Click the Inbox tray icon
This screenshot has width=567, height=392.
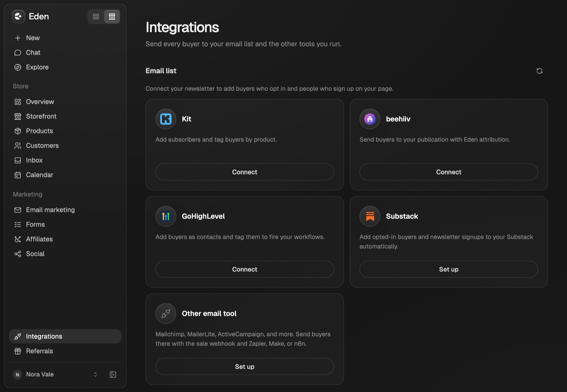18,160
